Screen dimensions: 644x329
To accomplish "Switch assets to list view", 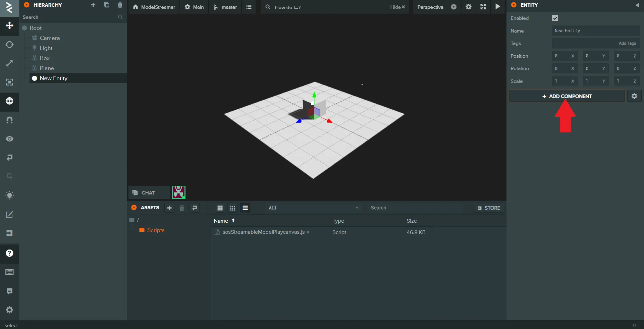I will 246,208.
